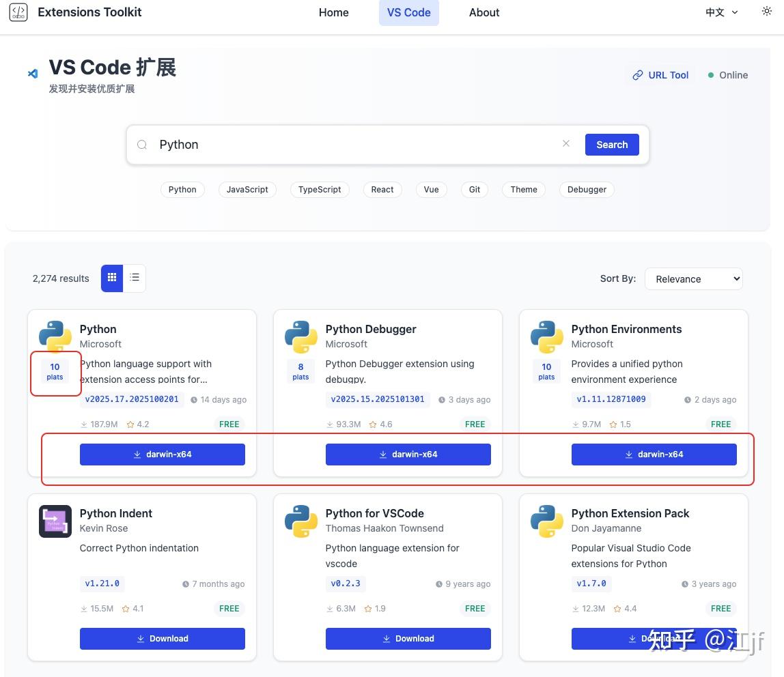Image resolution: width=784 pixels, height=677 pixels.
Task: Switch to list view
Action: (x=135, y=278)
